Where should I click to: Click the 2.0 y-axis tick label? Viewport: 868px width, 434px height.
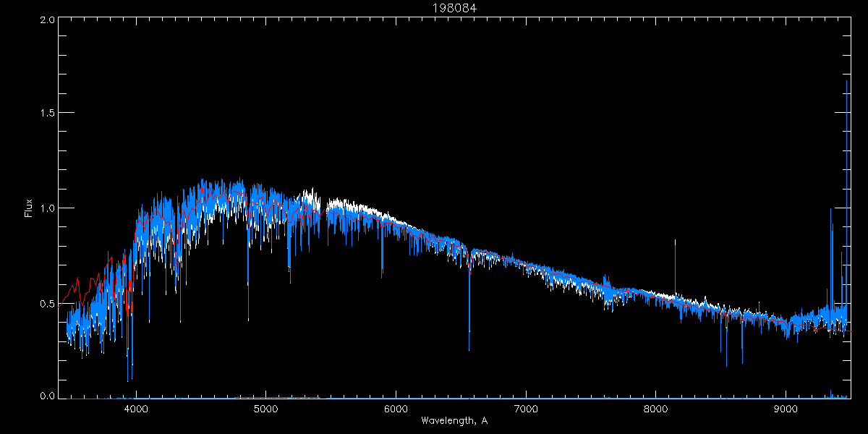48,20
